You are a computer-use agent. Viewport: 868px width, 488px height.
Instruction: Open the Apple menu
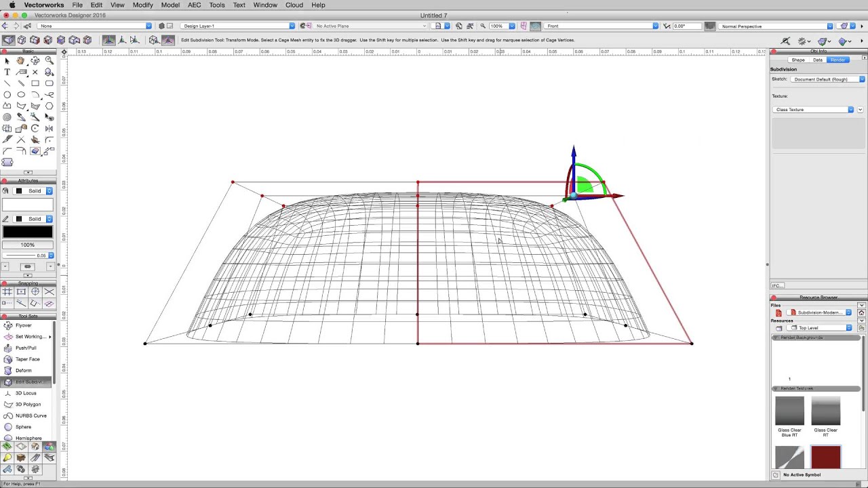(x=12, y=5)
